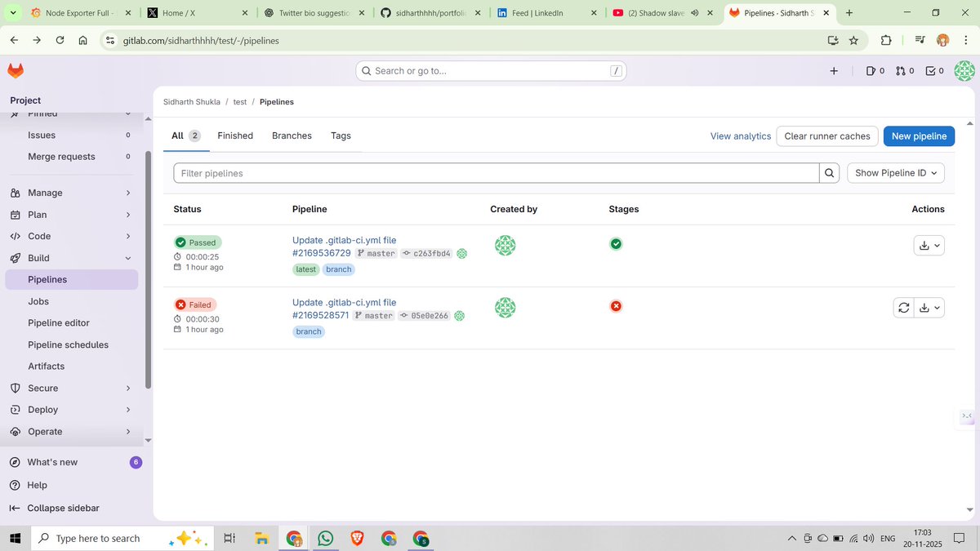Screen dimensions: 980x551
Task: Open the Branches tab
Action: (x=292, y=136)
